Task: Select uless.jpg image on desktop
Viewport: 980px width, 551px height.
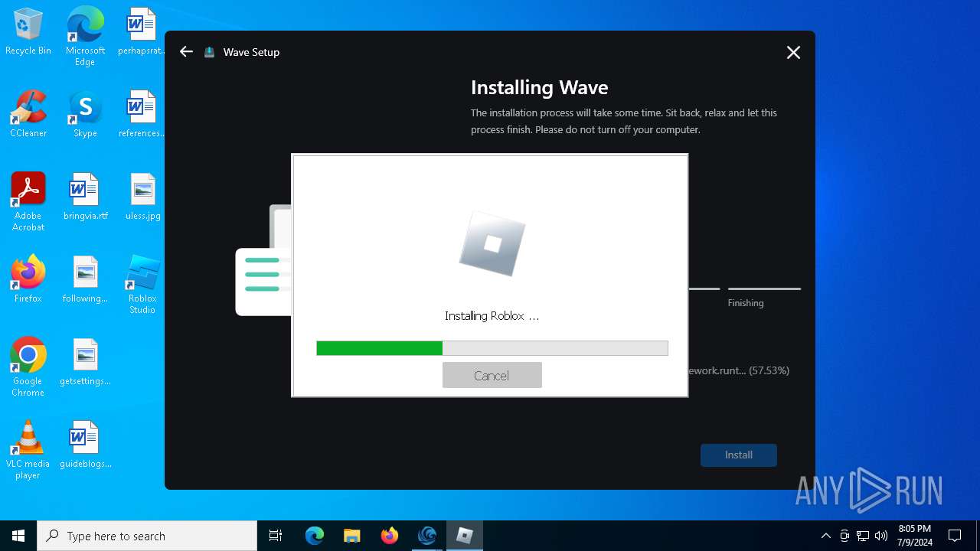Action: (142, 197)
